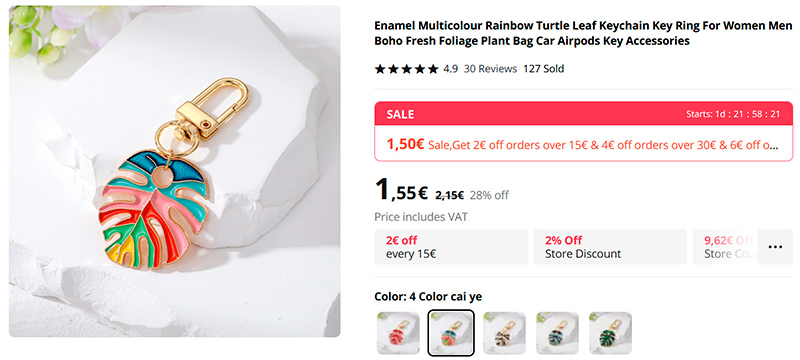The image size is (800, 360).
Task: Click the 28% off discount label
Action: point(489,195)
